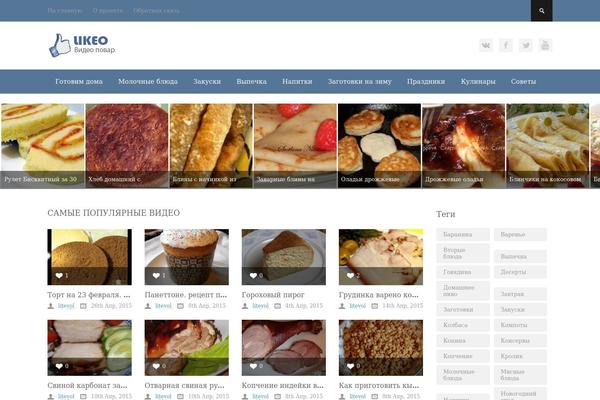This screenshot has width=600, height=400.
Task: Like the Копчение индейки video heart
Action: coord(253,366)
